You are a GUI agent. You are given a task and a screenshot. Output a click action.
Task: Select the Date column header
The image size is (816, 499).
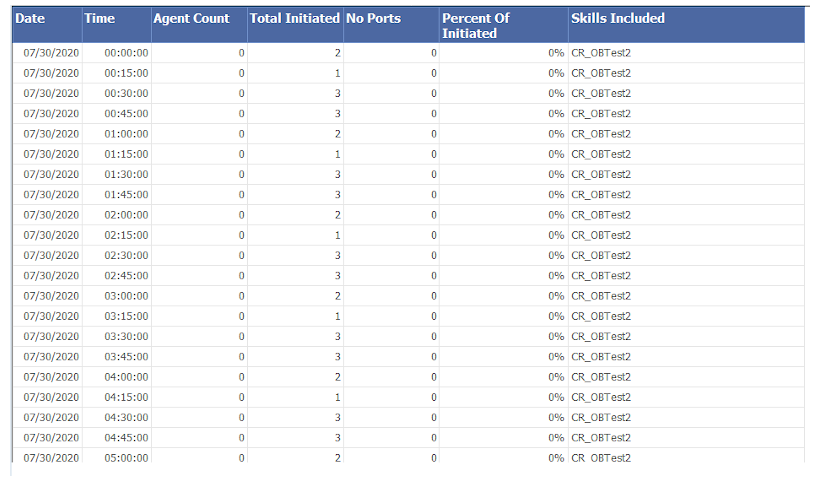(x=47, y=25)
